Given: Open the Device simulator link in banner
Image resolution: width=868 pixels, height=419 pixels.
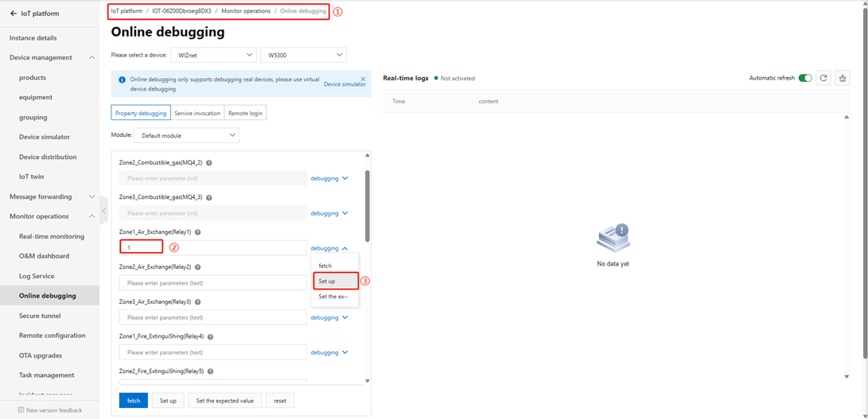Looking at the screenshot, I should [344, 84].
